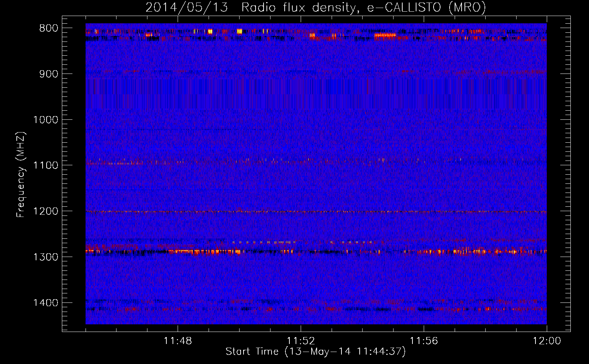
Task: Click the 11:52 time tick label
Action: tap(301, 341)
